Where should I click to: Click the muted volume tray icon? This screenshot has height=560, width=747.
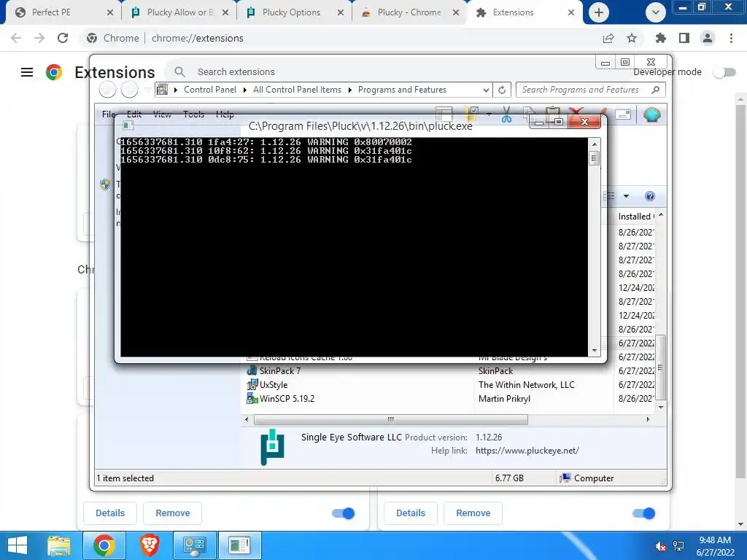pos(660,546)
